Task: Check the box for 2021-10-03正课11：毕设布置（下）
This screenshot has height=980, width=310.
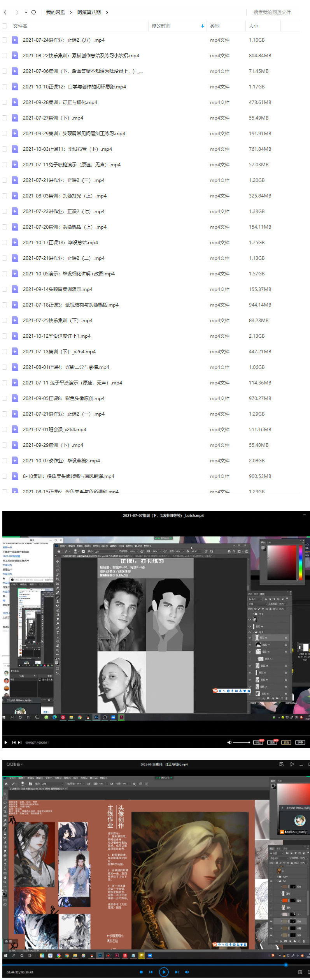Action: tap(5, 149)
